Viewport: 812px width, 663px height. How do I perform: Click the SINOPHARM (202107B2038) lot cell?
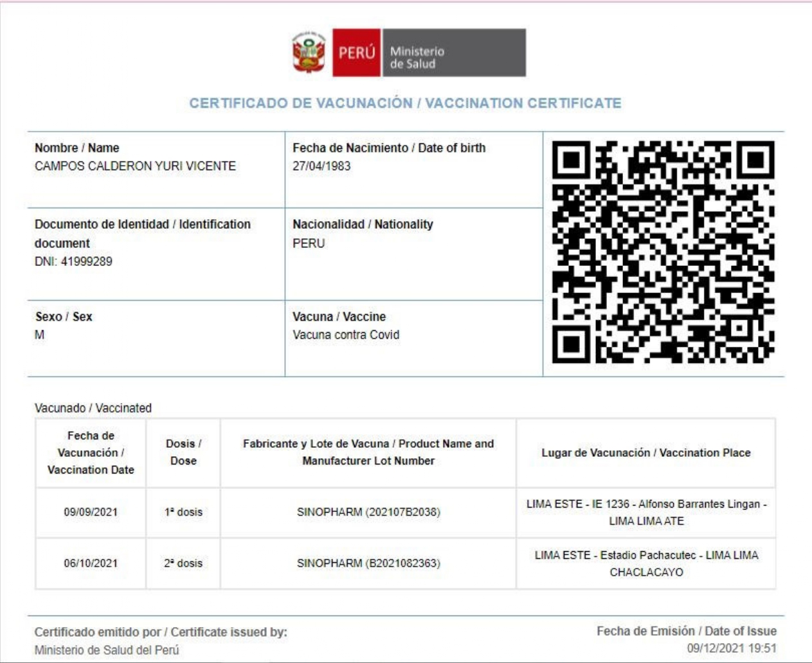click(368, 512)
